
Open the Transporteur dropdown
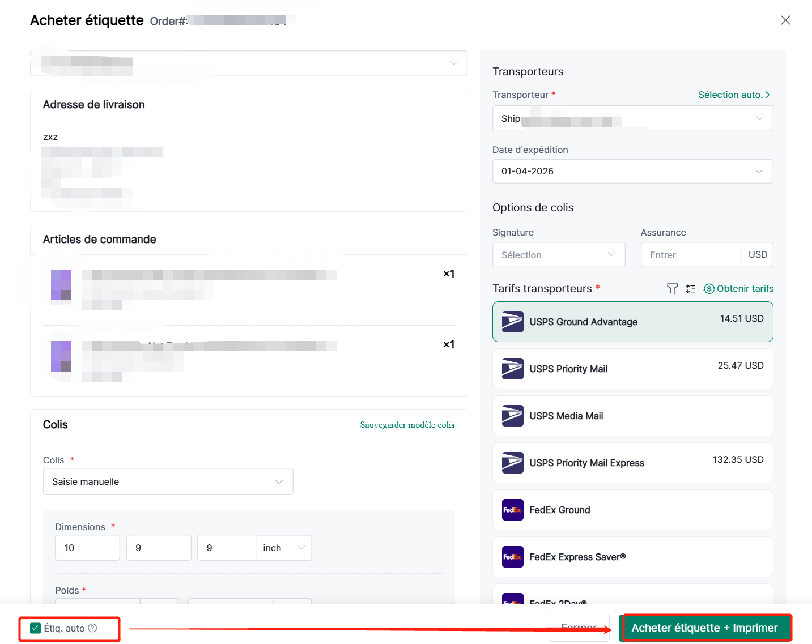pos(632,119)
